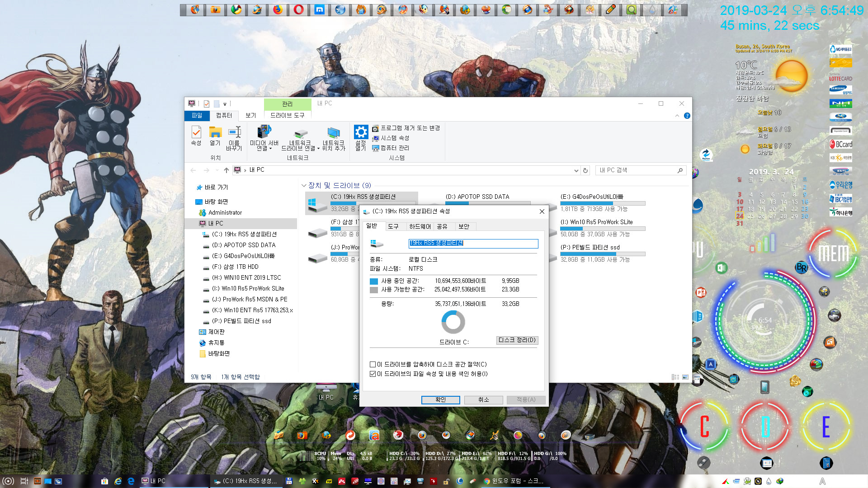Open quick access toolbar customize arrow
Viewport: 868px width, 488px height.
click(x=225, y=104)
